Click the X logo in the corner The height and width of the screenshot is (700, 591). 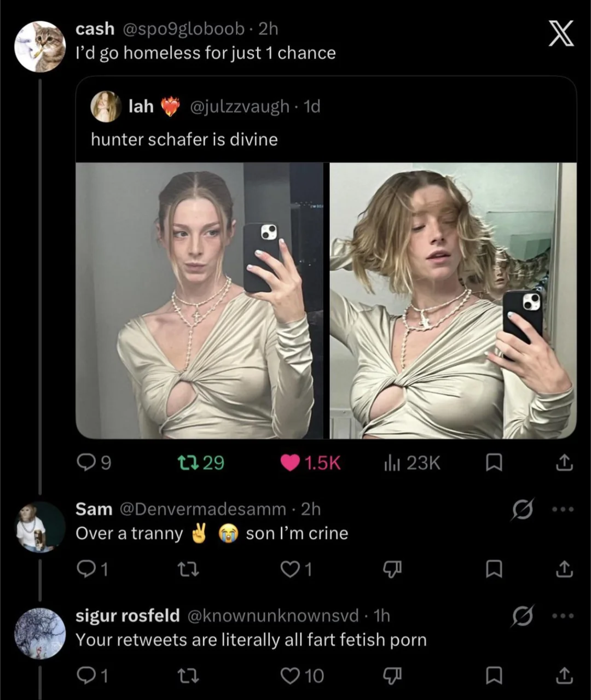[561, 34]
